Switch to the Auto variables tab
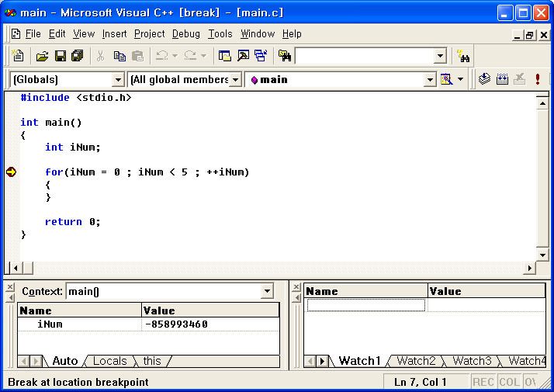554x392 pixels. tap(64, 361)
